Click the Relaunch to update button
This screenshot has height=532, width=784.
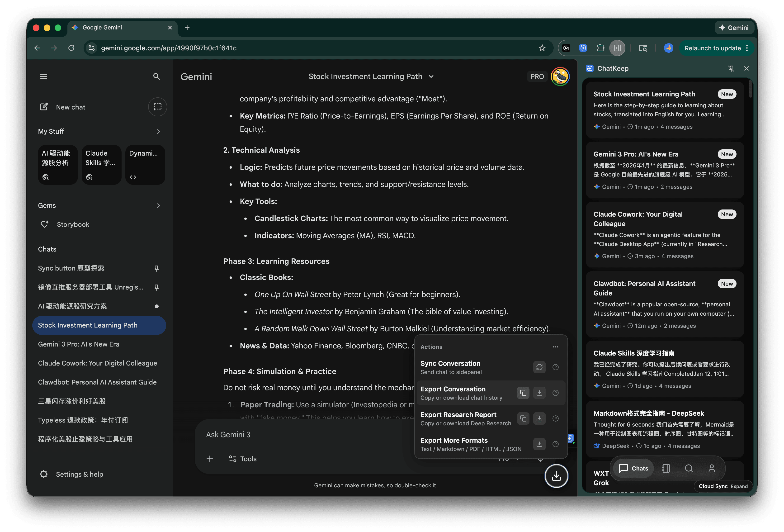point(713,48)
